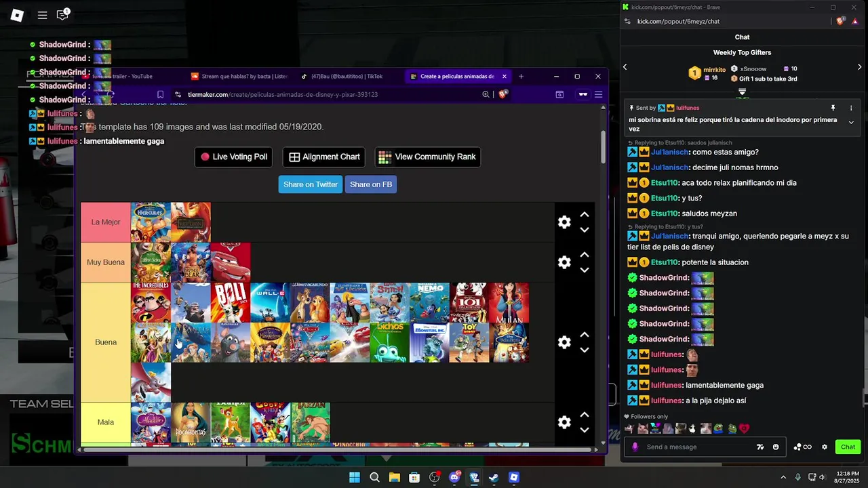This screenshot has width=868, height=488.
Task: Open the chat points icon
Action: pos(802,447)
